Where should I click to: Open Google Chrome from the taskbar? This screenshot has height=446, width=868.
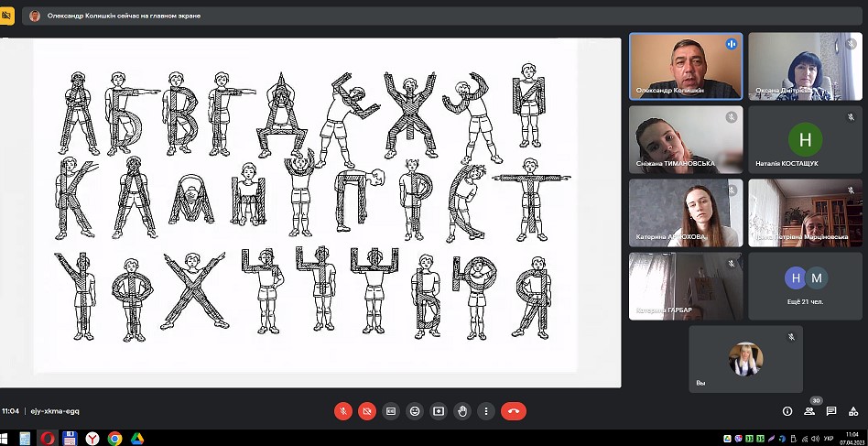point(114,439)
